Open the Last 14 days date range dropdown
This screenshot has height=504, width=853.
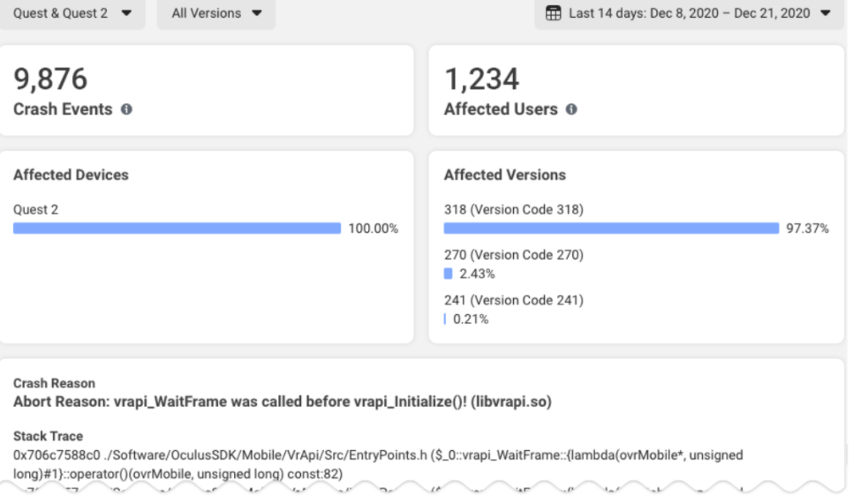coord(689,13)
